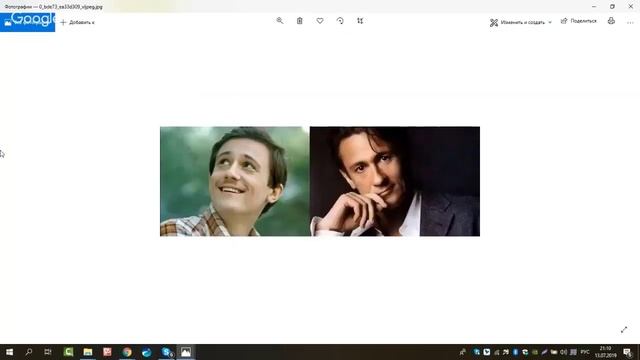The image size is (640, 360).
Task: Open Task View on the taskbar
Action: coord(48,352)
